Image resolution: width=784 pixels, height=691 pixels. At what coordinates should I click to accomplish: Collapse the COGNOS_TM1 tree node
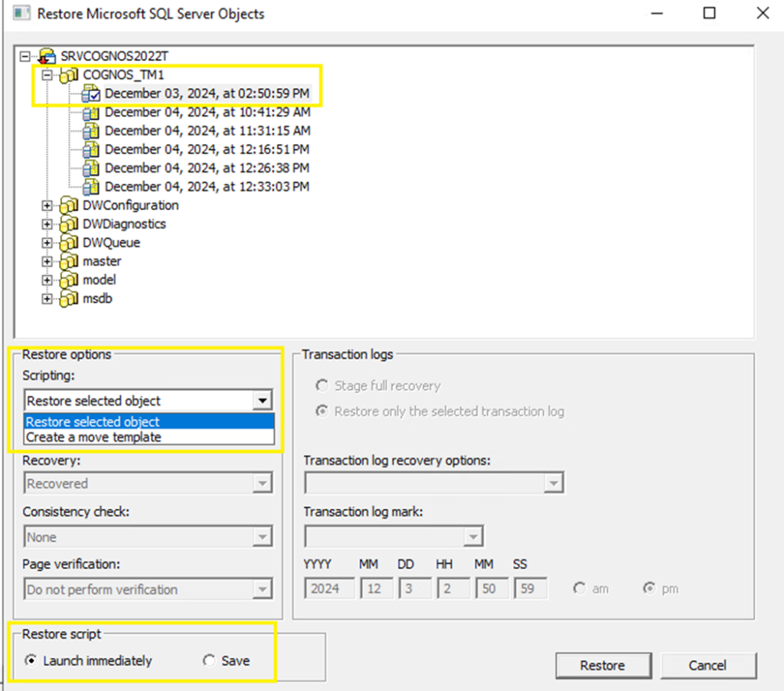(x=47, y=75)
